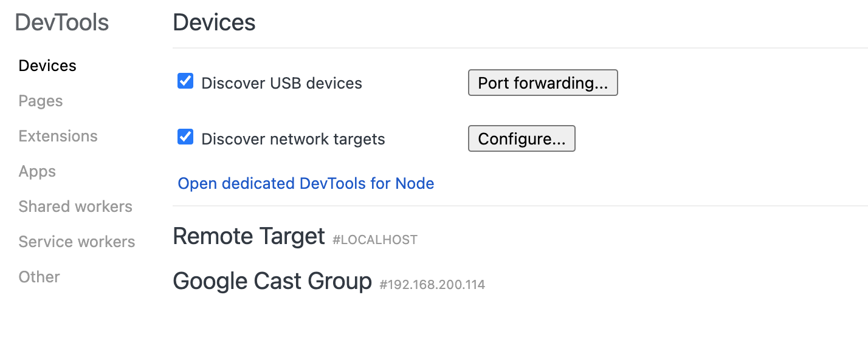Click the Devices page heading
Image resolution: width=868 pixels, height=357 pixels.
point(214,22)
